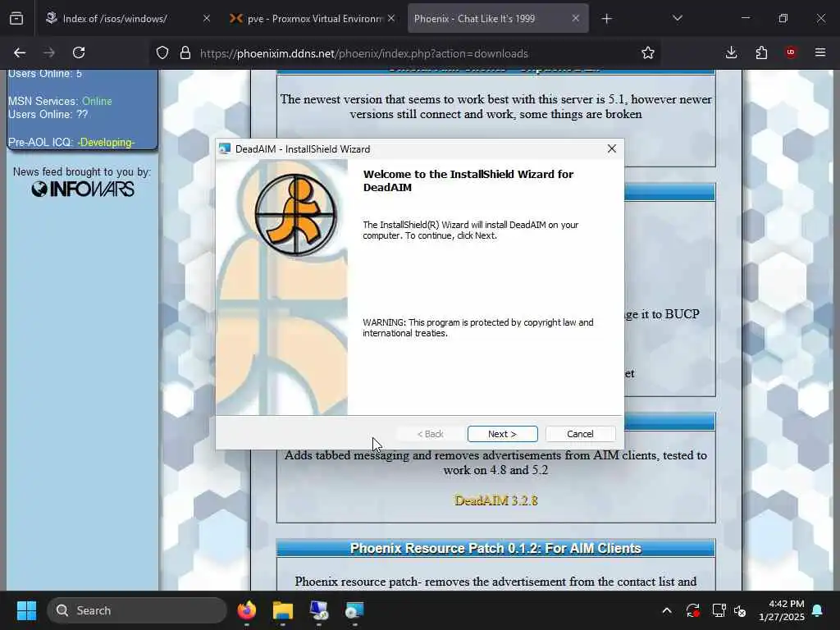
Task: Open the browser extensions puzzle icon
Action: (x=761, y=52)
